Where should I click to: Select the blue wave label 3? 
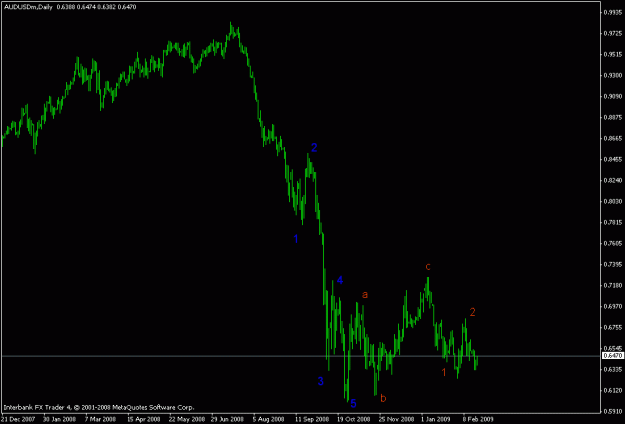[x=320, y=381]
